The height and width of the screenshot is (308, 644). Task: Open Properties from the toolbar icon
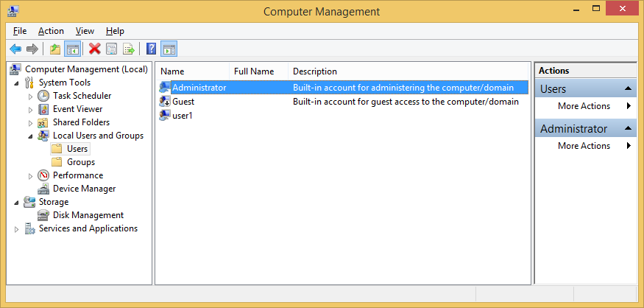point(112,49)
